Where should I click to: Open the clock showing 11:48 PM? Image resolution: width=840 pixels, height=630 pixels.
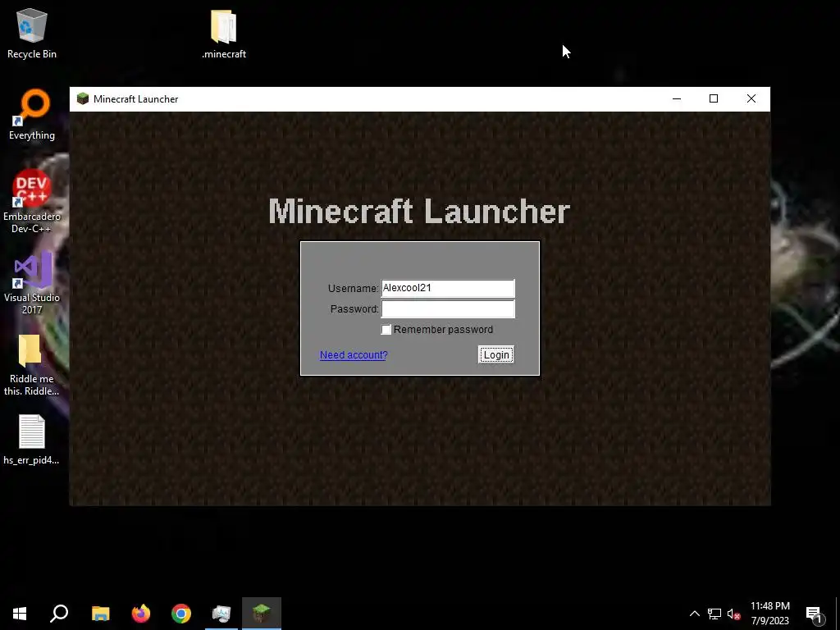click(769, 614)
